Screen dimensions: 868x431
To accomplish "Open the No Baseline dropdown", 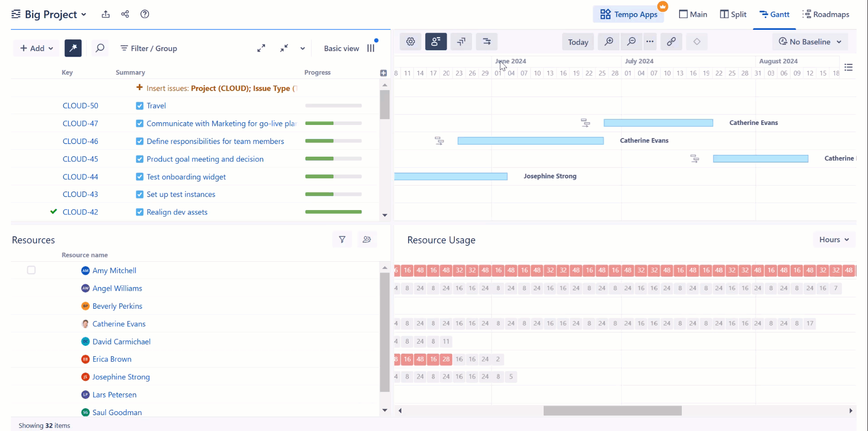I will pyautogui.click(x=810, y=42).
